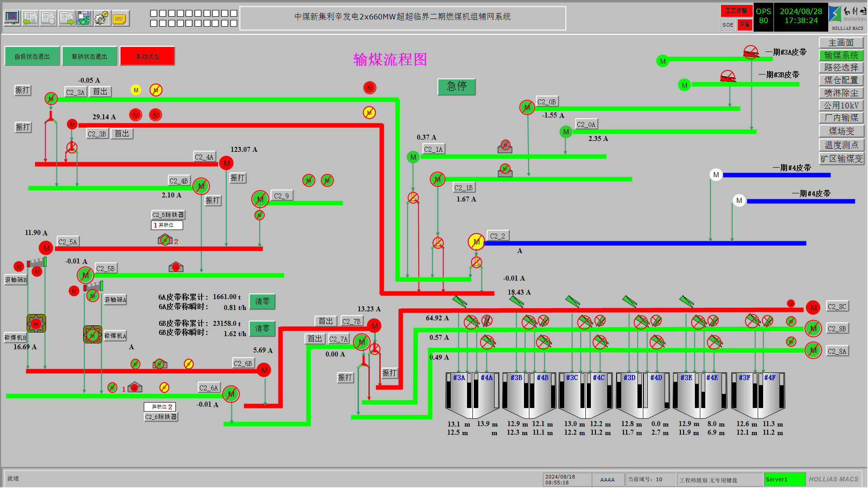
Task: Toggle the red 手动状态 button
Action: [147, 56]
